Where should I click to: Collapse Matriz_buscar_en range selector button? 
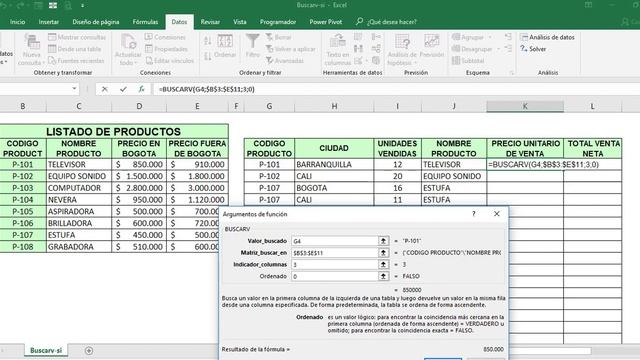[383, 253]
